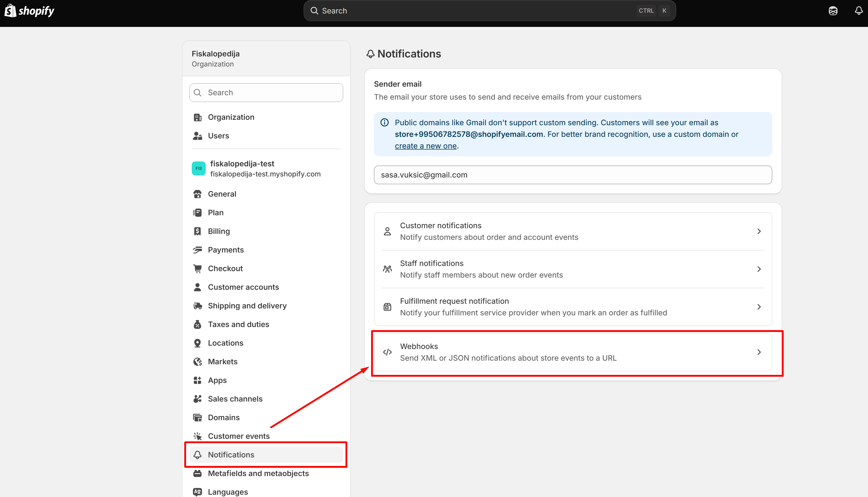Click the Plan icon
Viewport: 868px width, 497px height.
197,213
